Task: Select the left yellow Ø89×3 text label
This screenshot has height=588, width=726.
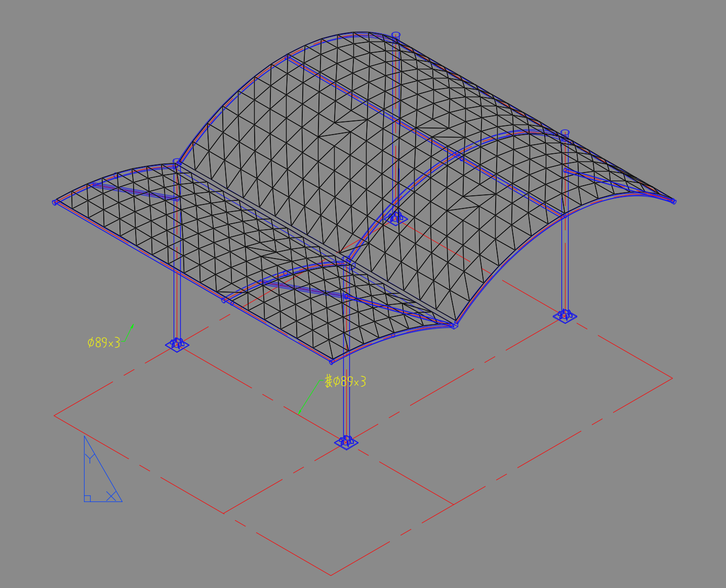Action: click(104, 343)
